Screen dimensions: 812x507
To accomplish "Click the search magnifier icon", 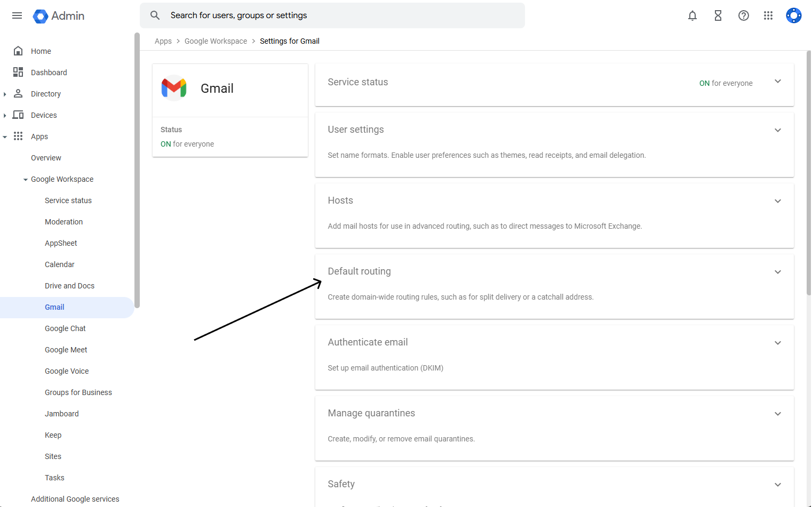I will point(155,15).
